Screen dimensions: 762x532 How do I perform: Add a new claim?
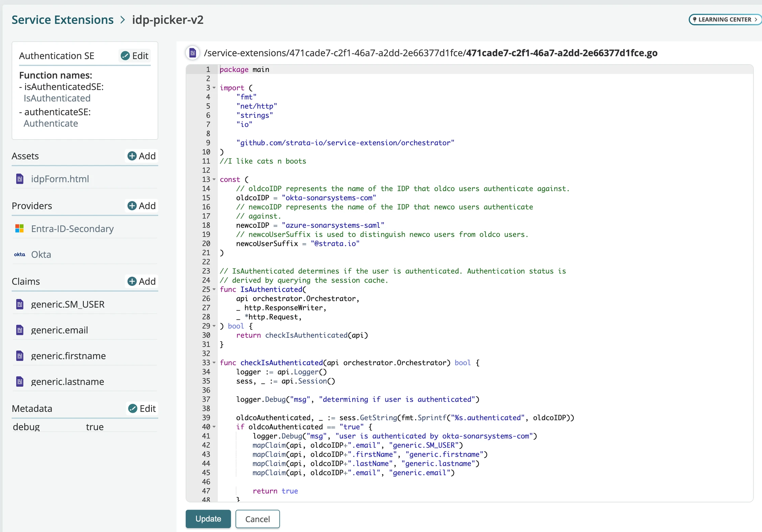[142, 281]
